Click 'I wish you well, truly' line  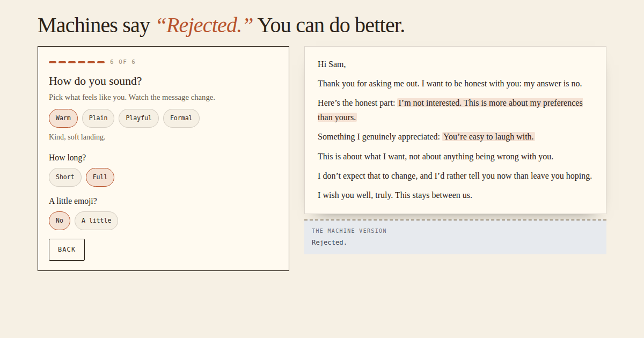(395, 195)
